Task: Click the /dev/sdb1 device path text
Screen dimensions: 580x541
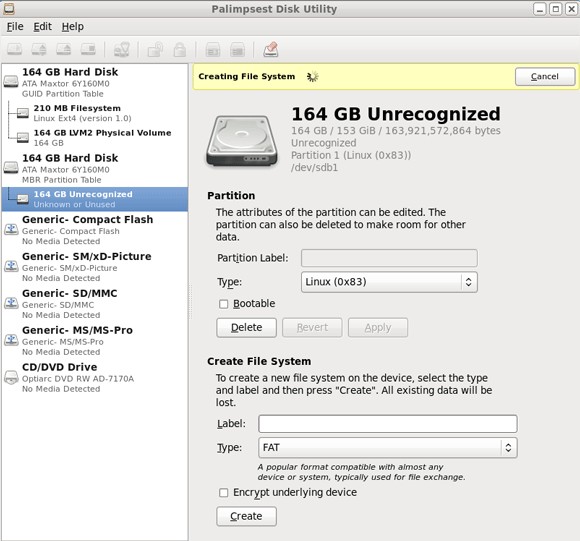Action: pos(314,168)
